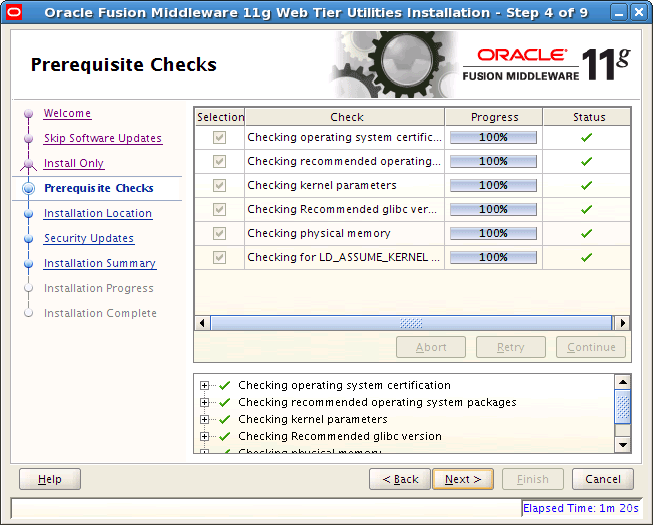Click the Skip Software Updates step bullet
The height and width of the screenshot is (525, 653).
coord(28,138)
